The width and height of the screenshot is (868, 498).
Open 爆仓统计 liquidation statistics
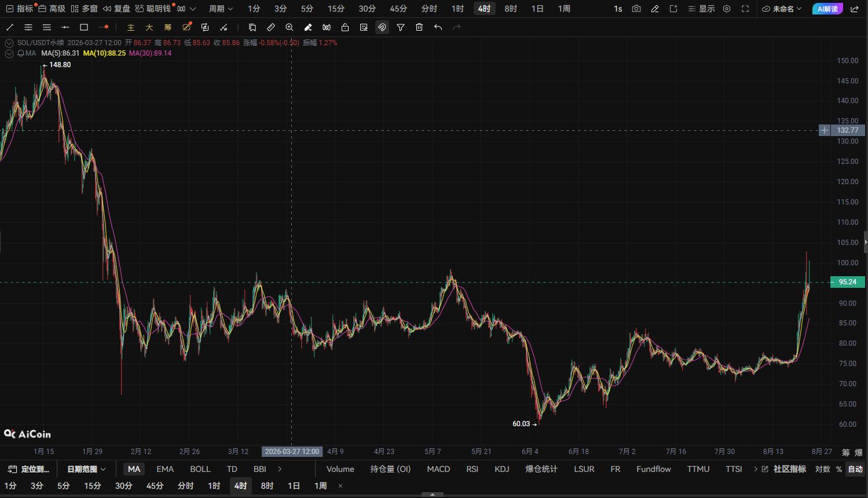(x=541, y=469)
